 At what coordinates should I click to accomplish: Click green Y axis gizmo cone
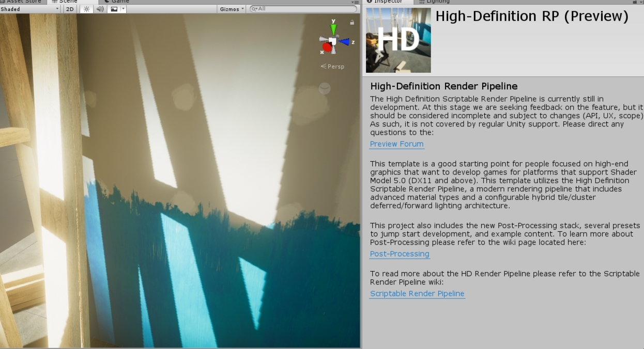pyautogui.click(x=333, y=29)
